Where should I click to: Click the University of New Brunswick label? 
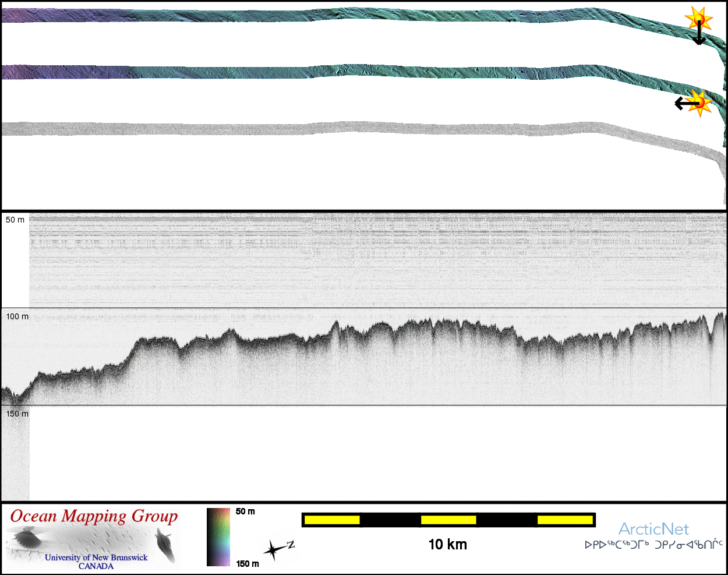(96, 558)
